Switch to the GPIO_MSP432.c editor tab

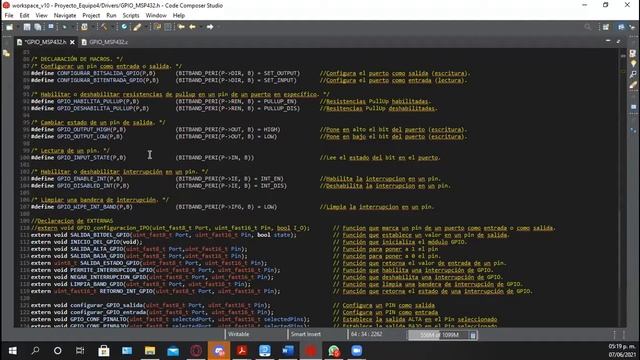(105, 42)
